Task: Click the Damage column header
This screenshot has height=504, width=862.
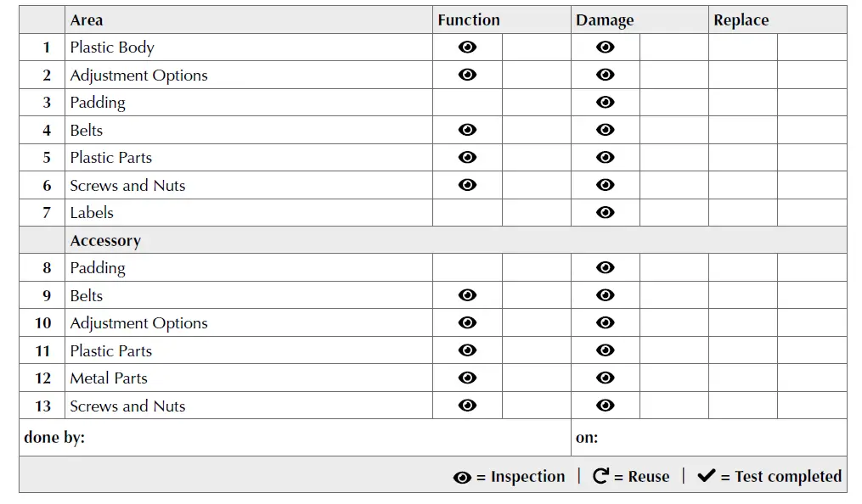Action: [605, 20]
